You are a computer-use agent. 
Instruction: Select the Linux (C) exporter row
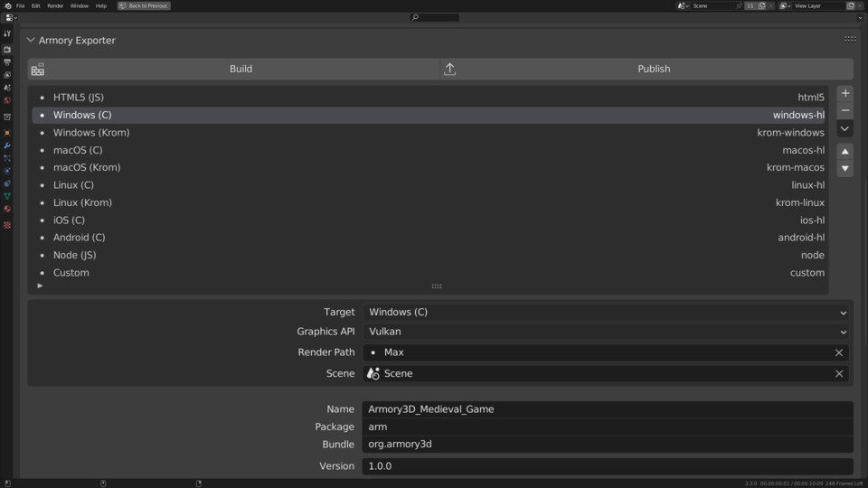coord(429,185)
